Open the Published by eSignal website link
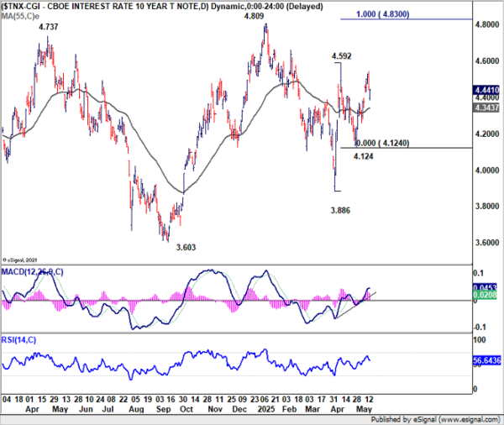 pyautogui.click(x=435, y=419)
